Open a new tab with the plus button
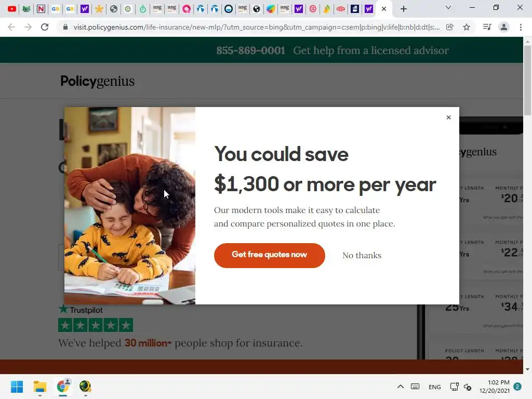The image size is (532, 399). pos(403,9)
